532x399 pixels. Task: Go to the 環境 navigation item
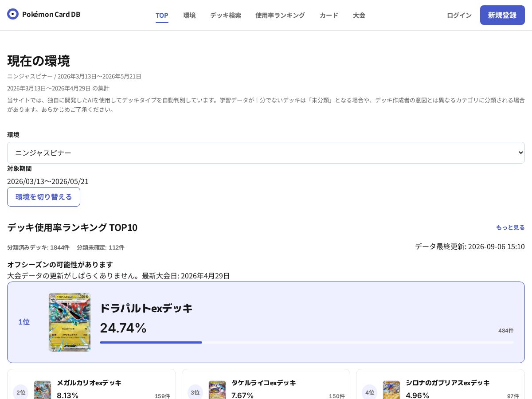[189, 15]
